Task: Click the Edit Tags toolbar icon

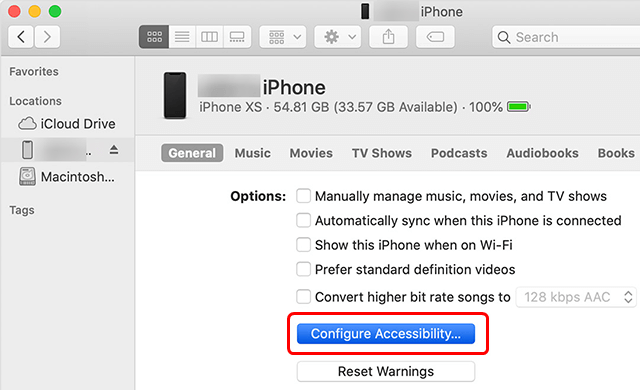Action: coord(435,37)
